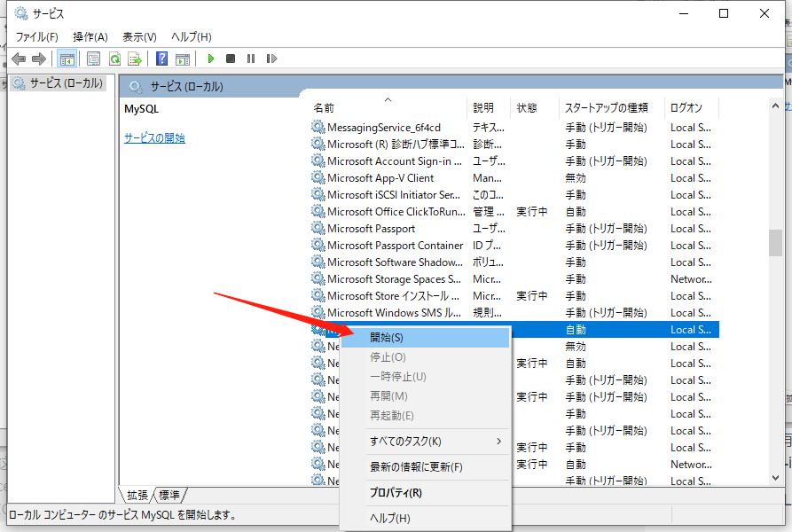
Task: Click gear icon of Microsoft App-V Client
Action: point(318,177)
